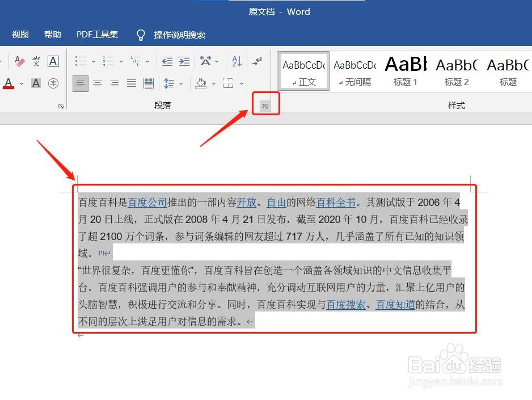Click the Enclose Characters icon
The image size is (532, 400).
tap(53, 83)
